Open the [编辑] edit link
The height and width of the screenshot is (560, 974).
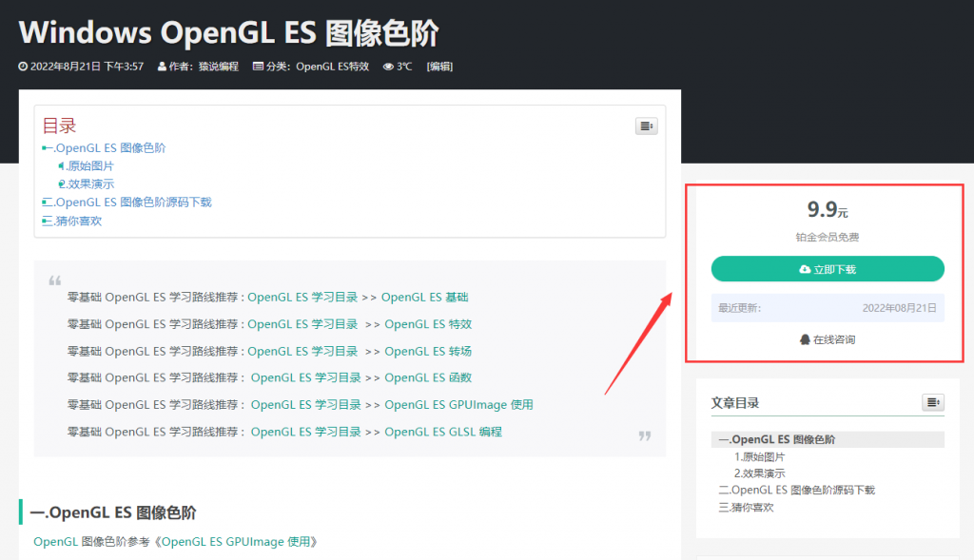point(439,66)
